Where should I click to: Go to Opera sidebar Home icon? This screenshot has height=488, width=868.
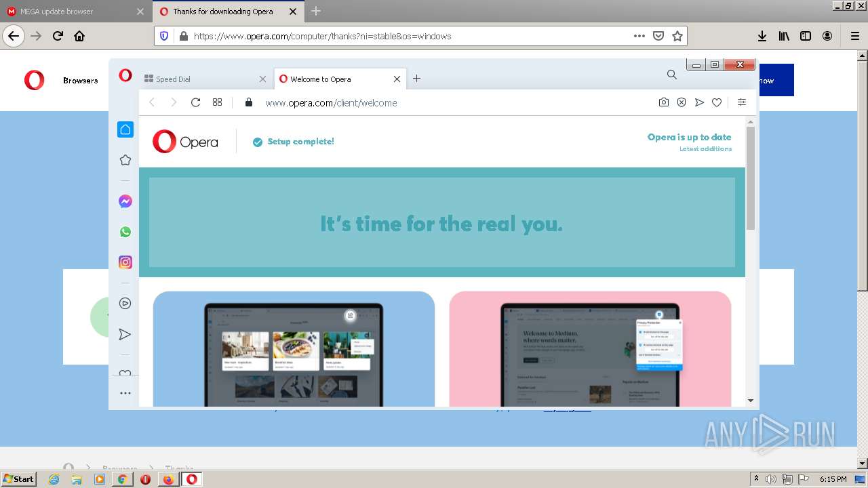[125, 129]
